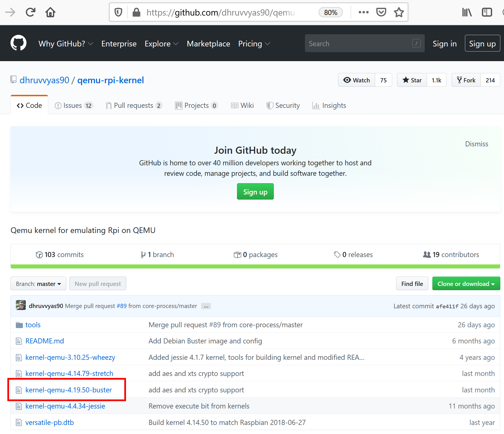This screenshot has width=504, height=434.
Task: Open Clone or download dropdown
Action: [466, 284]
